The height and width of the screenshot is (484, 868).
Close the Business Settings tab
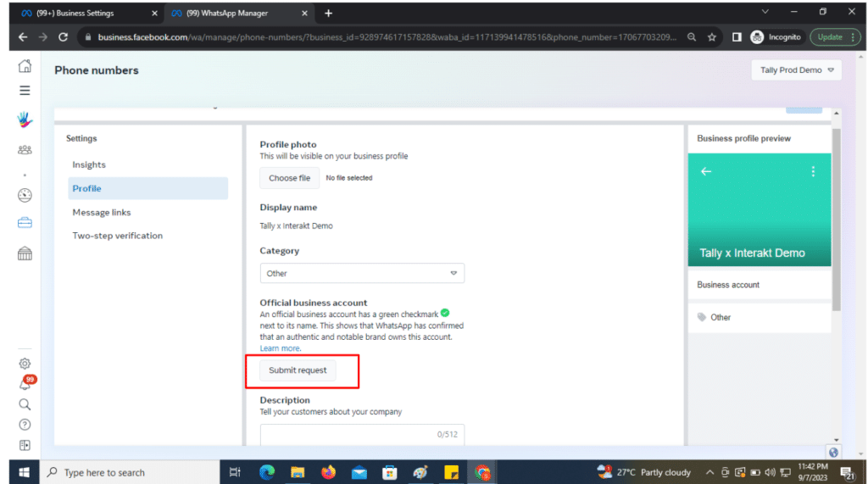pos(154,14)
